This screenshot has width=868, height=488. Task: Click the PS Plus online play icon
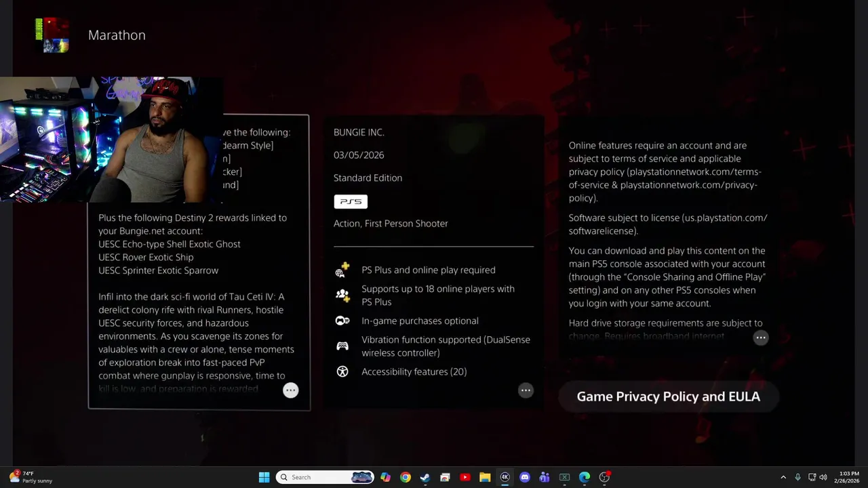[x=342, y=270]
